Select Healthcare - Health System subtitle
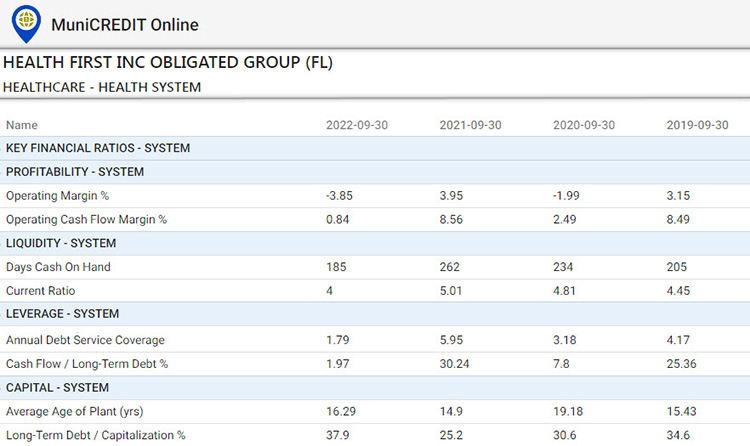The image size is (750, 446). click(102, 87)
